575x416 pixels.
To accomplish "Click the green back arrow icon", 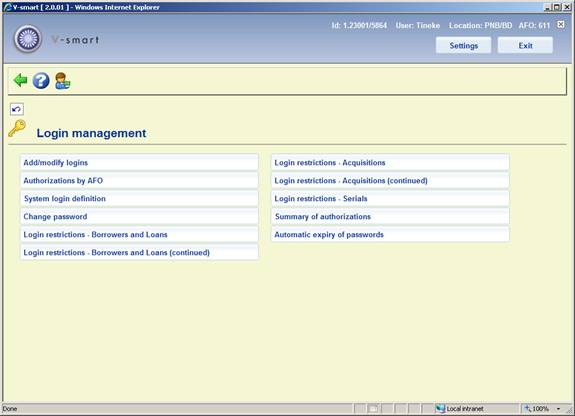I will coord(20,80).
